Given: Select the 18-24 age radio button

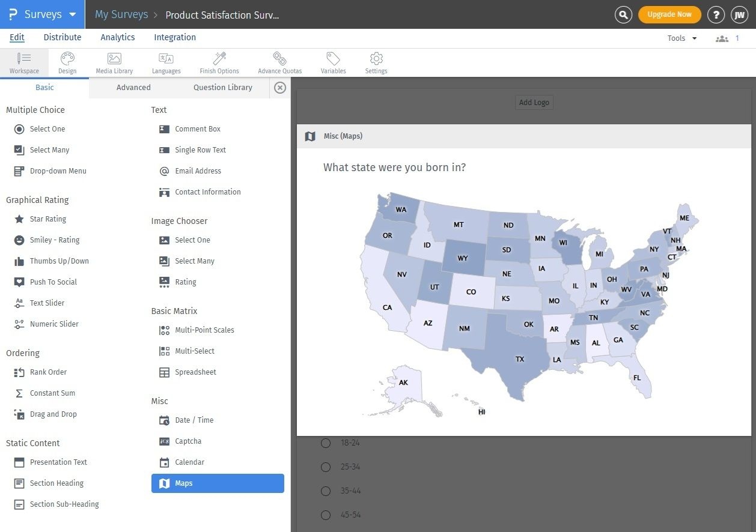Looking at the screenshot, I should [326, 443].
